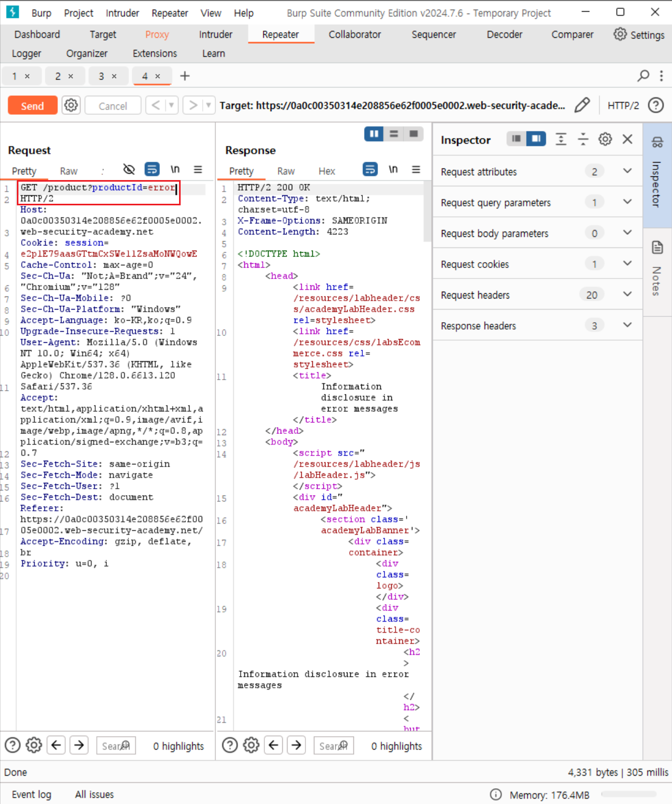Toggle line wrap in Response panel

click(x=370, y=169)
